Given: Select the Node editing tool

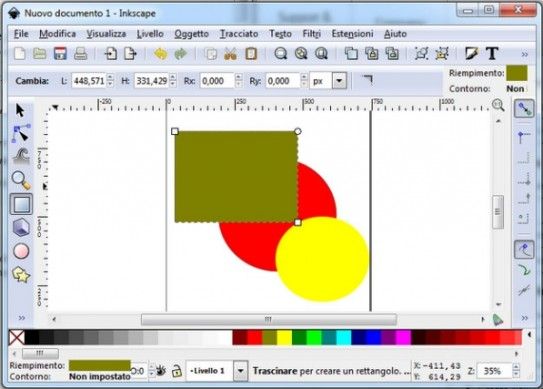Looking at the screenshot, I should [21, 133].
